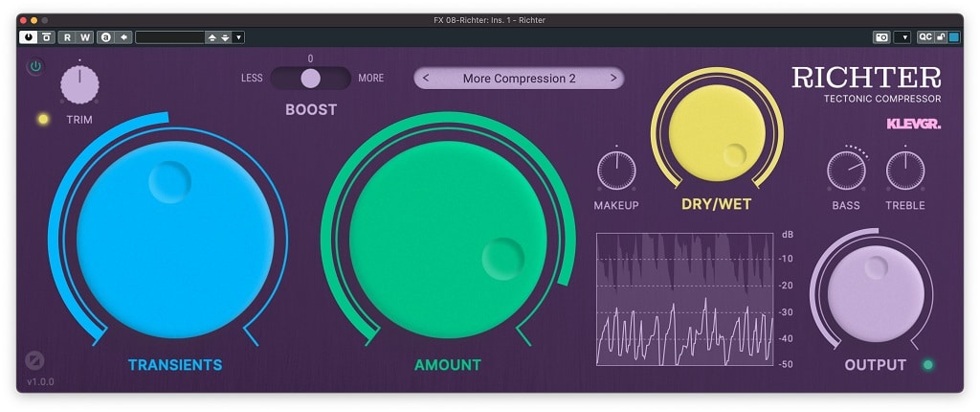Viewport: 980px width, 412px height.
Task: Go to next preset with right chevron
Action: pyautogui.click(x=613, y=79)
